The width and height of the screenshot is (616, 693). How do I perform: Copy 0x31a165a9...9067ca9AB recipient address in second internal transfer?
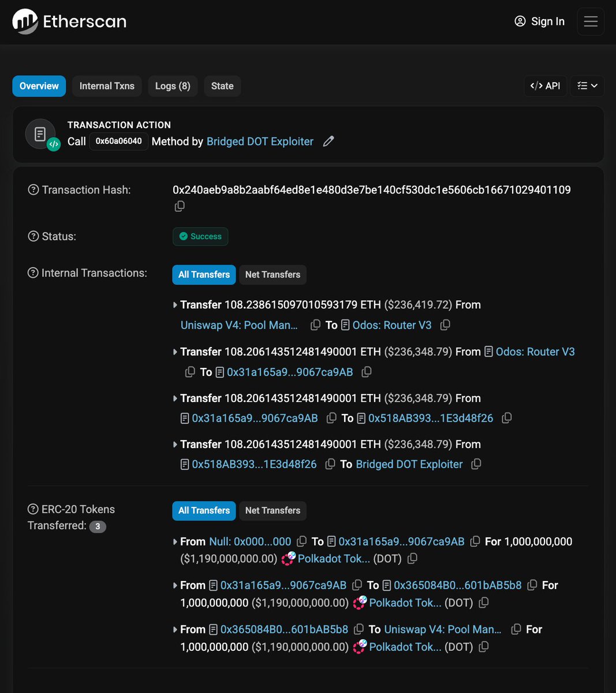tap(366, 372)
